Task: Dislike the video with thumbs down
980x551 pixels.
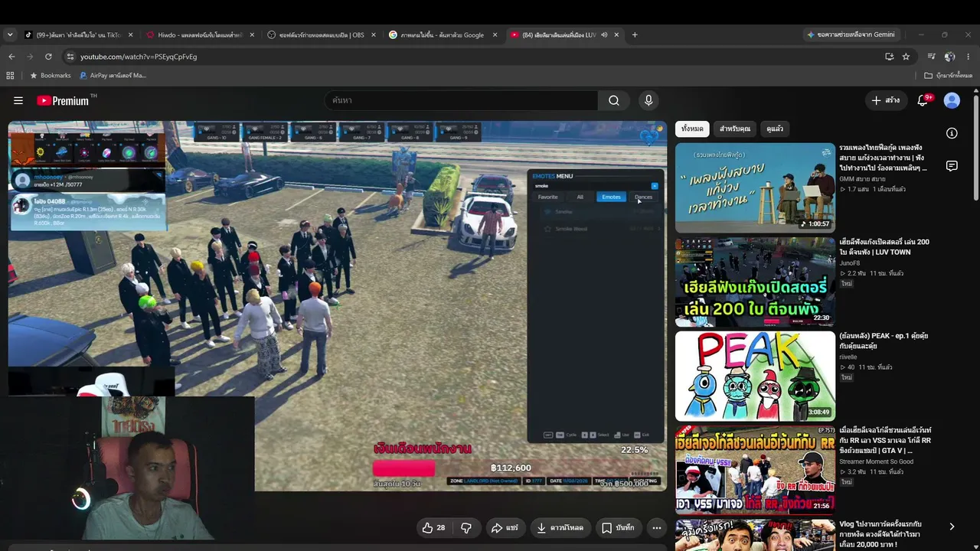Action: 465,528
